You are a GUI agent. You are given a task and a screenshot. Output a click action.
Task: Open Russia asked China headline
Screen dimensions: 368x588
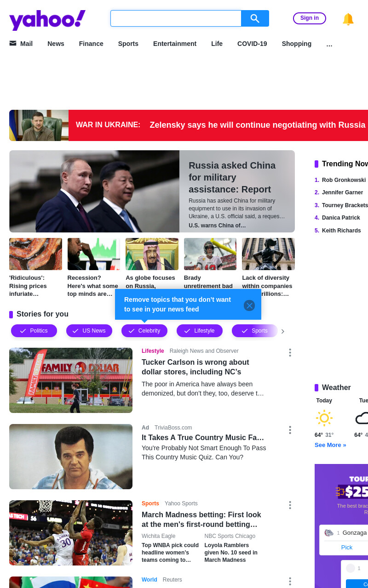pyautogui.click(x=232, y=177)
